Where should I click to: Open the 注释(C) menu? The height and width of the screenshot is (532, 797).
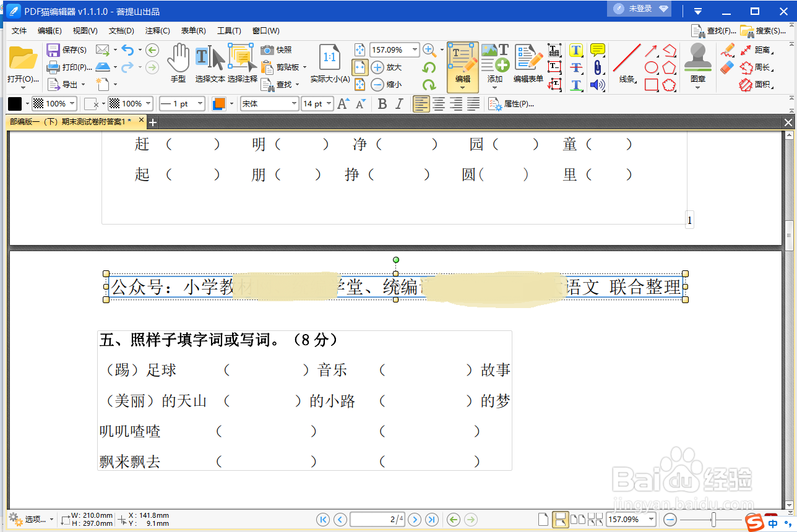tap(157, 31)
